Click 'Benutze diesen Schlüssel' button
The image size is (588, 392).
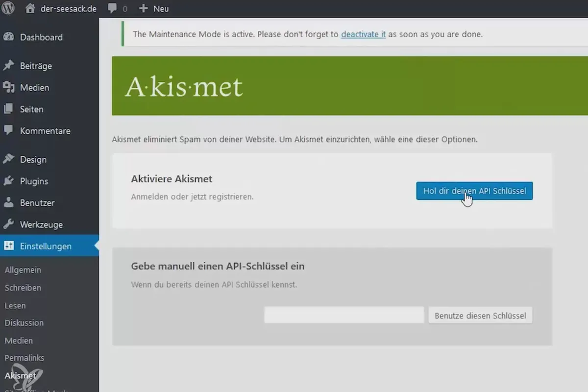480,315
